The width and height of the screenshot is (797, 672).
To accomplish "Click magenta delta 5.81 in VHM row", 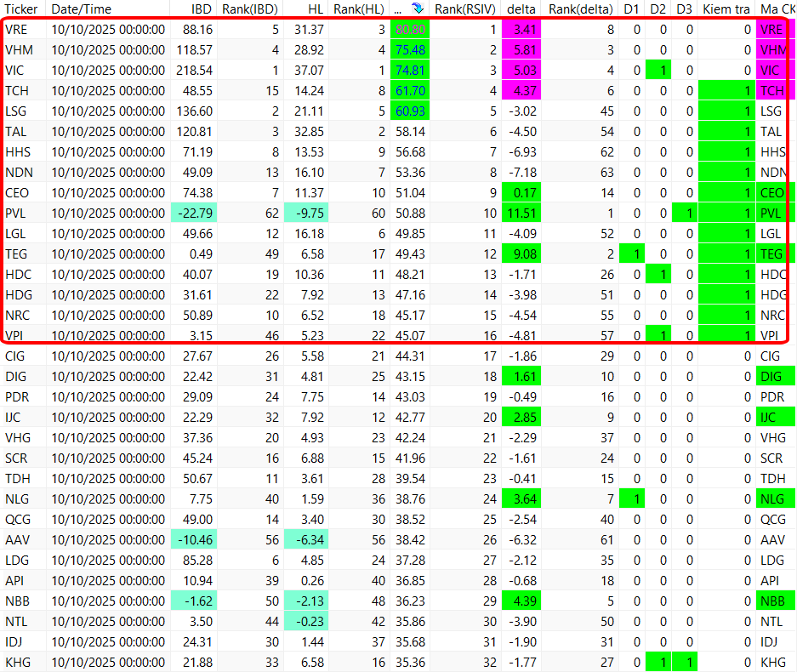I will click(521, 50).
